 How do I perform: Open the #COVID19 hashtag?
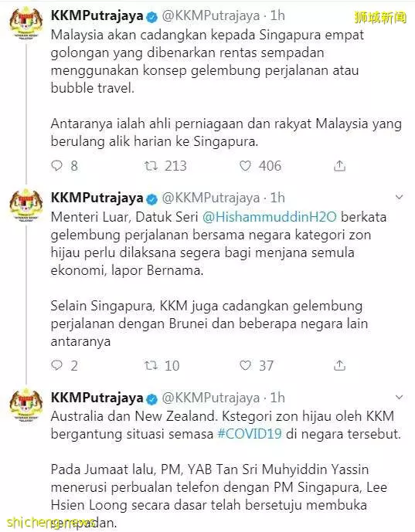(250, 434)
